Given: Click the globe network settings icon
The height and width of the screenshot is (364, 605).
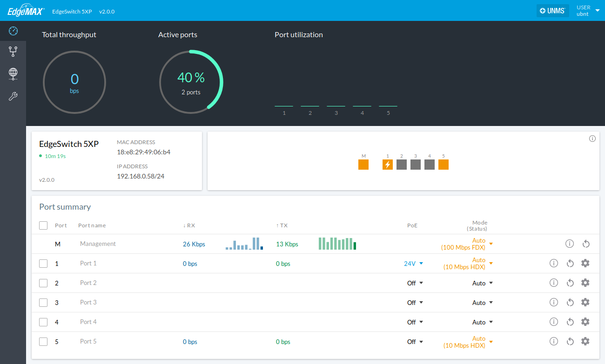Looking at the screenshot, I should pos(13,73).
